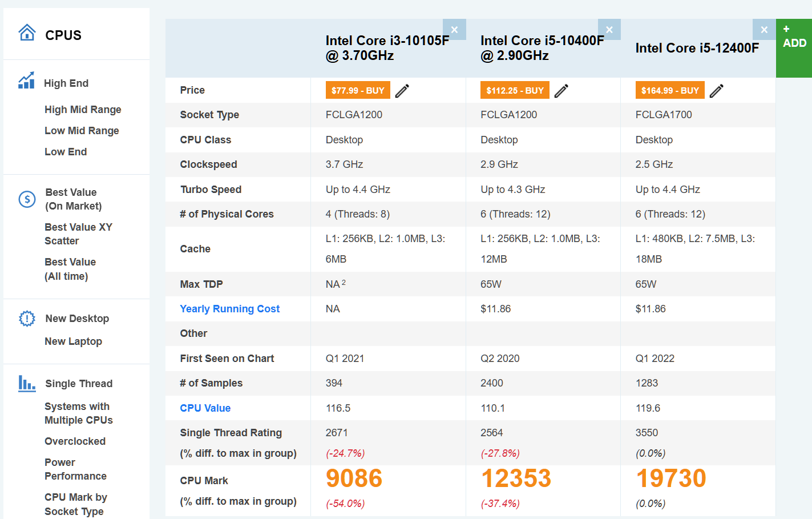Click First Seen on Chart label
This screenshot has height=519, width=812.
pyautogui.click(x=227, y=359)
